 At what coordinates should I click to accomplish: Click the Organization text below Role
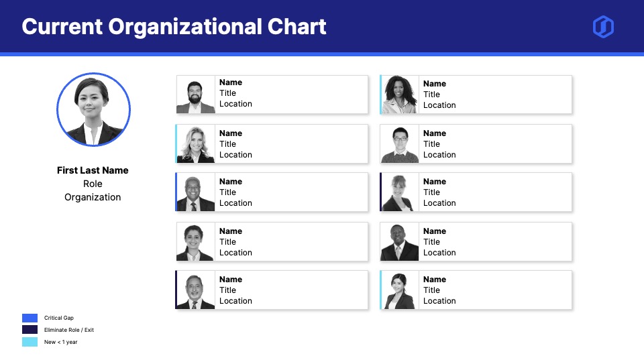(x=93, y=197)
